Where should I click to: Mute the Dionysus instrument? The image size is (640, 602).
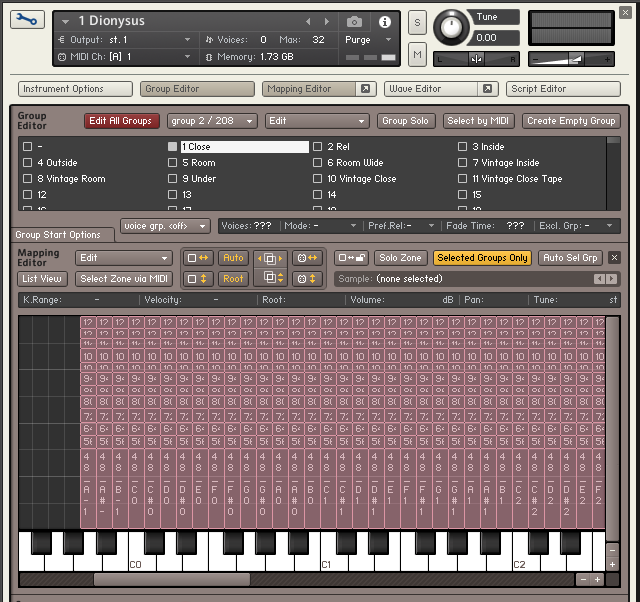point(417,54)
